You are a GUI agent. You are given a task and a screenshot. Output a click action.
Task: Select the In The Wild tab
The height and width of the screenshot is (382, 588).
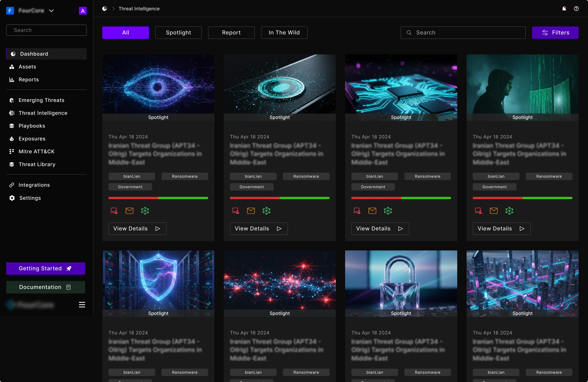[x=284, y=33]
